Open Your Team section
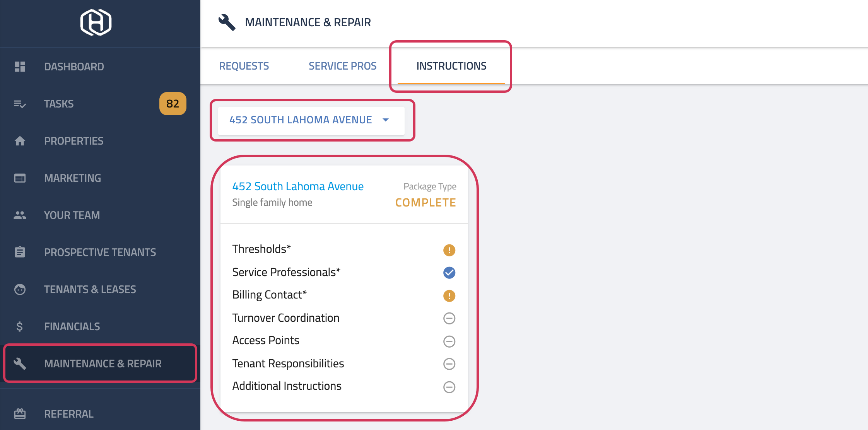The height and width of the screenshot is (430, 868). 100,215
